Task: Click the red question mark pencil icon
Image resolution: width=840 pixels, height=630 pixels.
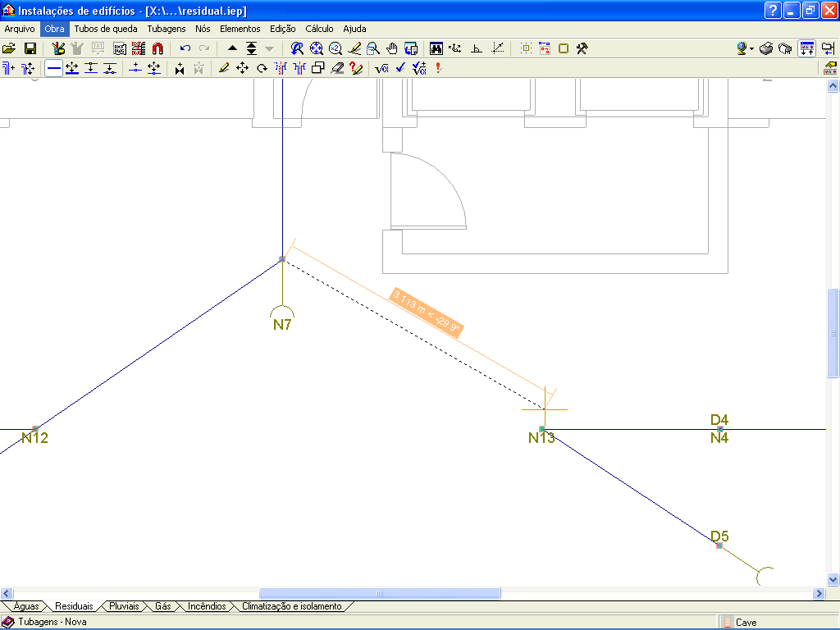Action: coord(356,68)
